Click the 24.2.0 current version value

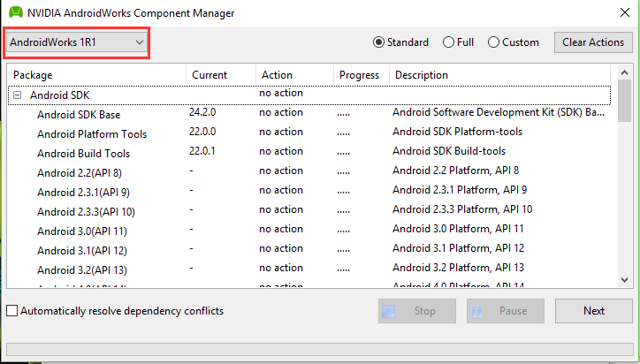(x=202, y=112)
